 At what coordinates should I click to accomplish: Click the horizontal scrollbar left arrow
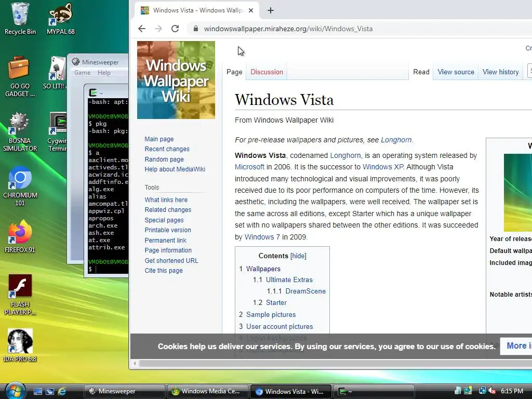[x=135, y=363]
